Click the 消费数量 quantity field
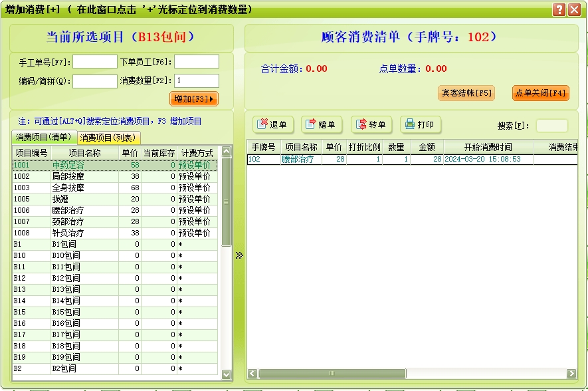 coord(196,81)
